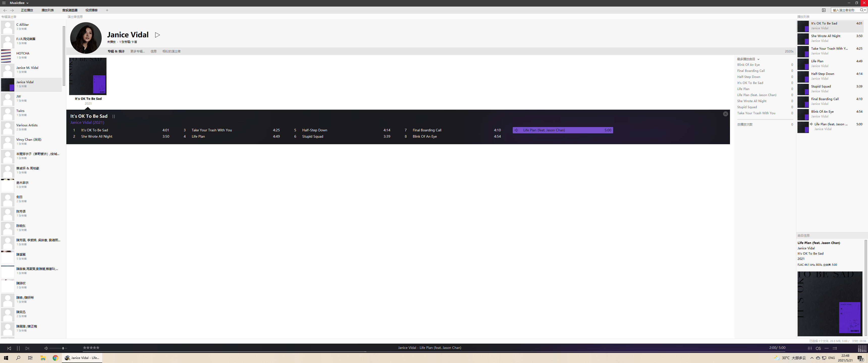The width and height of the screenshot is (868, 363).
Task: Open the 相似的演出者 tab
Action: coord(171,51)
